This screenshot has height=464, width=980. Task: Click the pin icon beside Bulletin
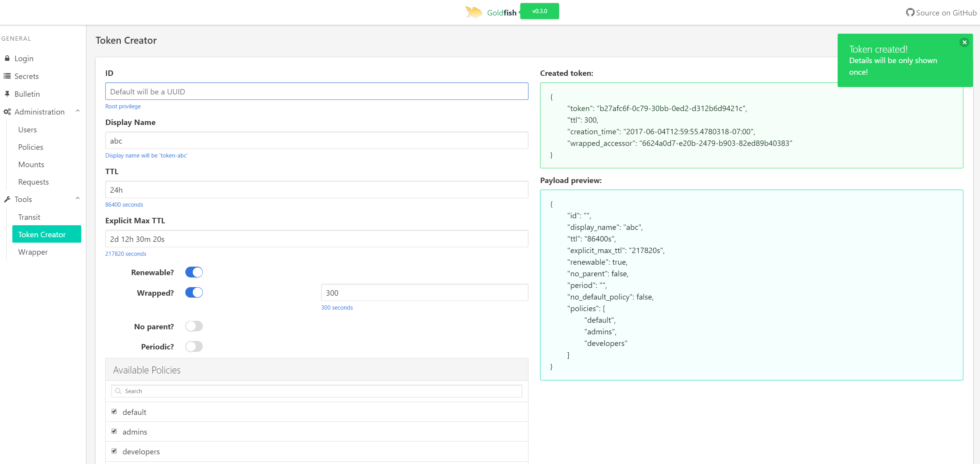pyautogui.click(x=7, y=94)
